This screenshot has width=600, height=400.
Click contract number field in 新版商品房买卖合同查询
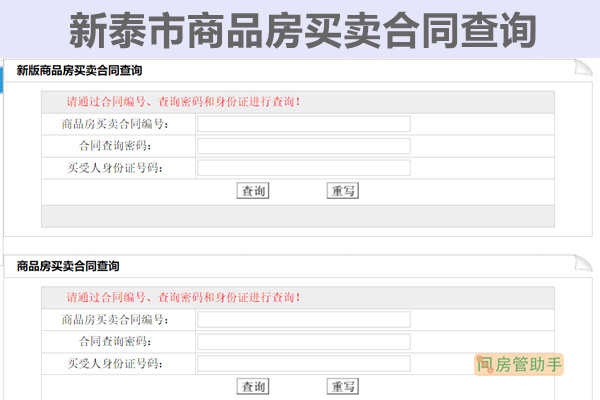304,124
